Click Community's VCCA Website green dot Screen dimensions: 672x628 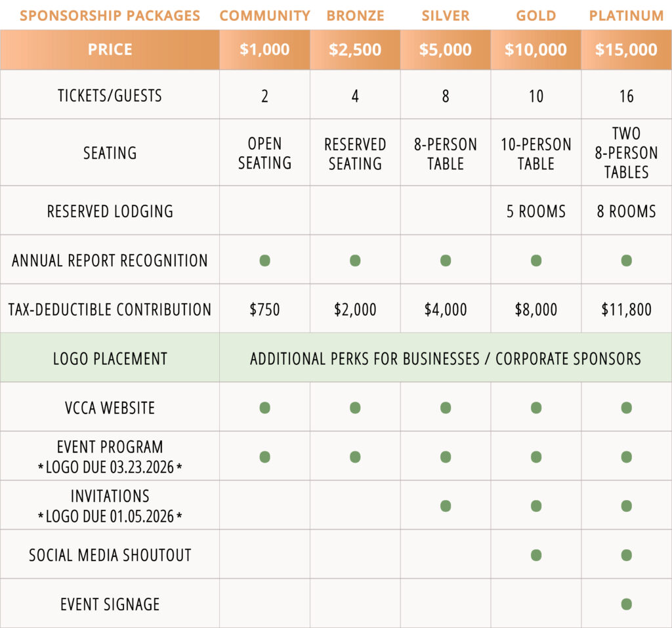(264, 408)
